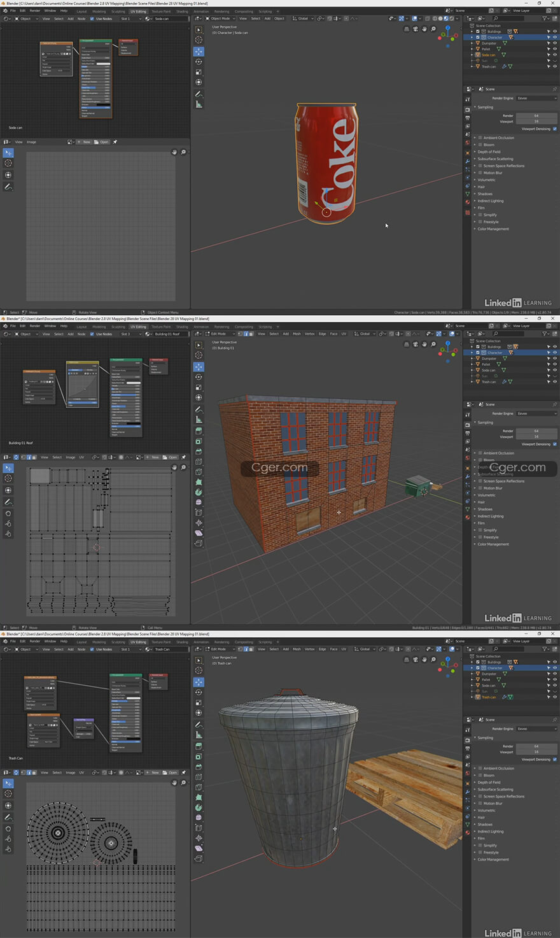Click Render samples 64 field in Coke can screenshot

536,116
